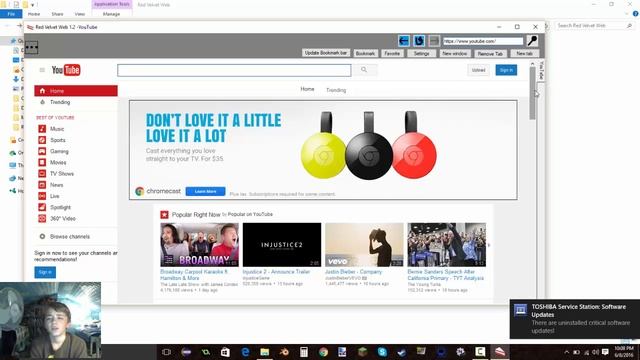Open the Sports channel icon in sidebar
The width and height of the screenshot is (640, 360).
42,140
